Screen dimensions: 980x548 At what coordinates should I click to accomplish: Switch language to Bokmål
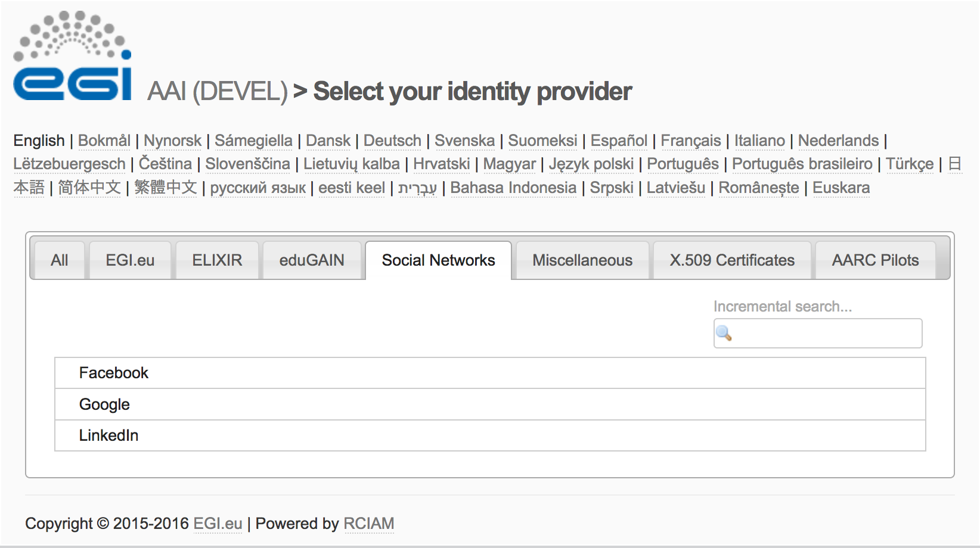(104, 141)
